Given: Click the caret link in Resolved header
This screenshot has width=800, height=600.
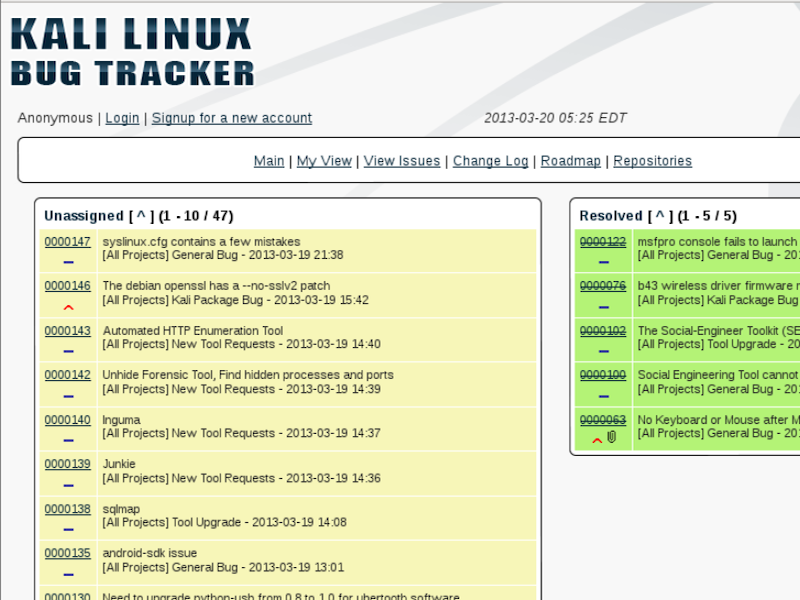Looking at the screenshot, I should click(x=661, y=216).
